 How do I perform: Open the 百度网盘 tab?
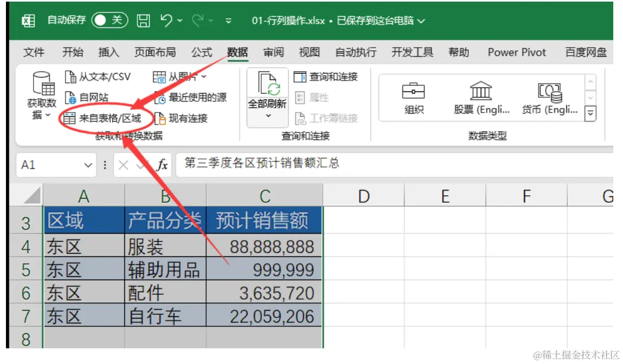click(x=586, y=52)
